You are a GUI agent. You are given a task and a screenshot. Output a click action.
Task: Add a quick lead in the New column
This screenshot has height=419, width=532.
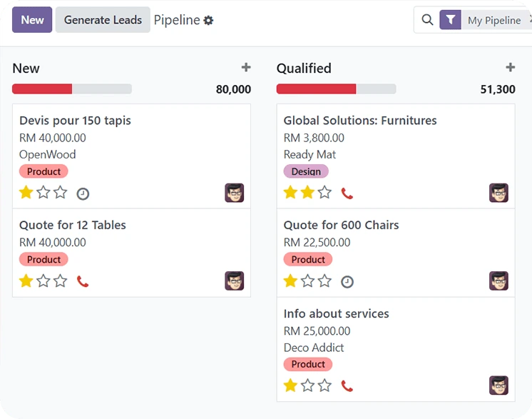coord(246,68)
